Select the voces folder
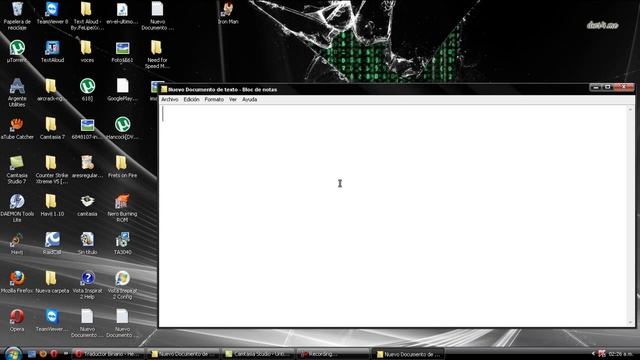This screenshot has width=640, height=360. tap(87, 51)
